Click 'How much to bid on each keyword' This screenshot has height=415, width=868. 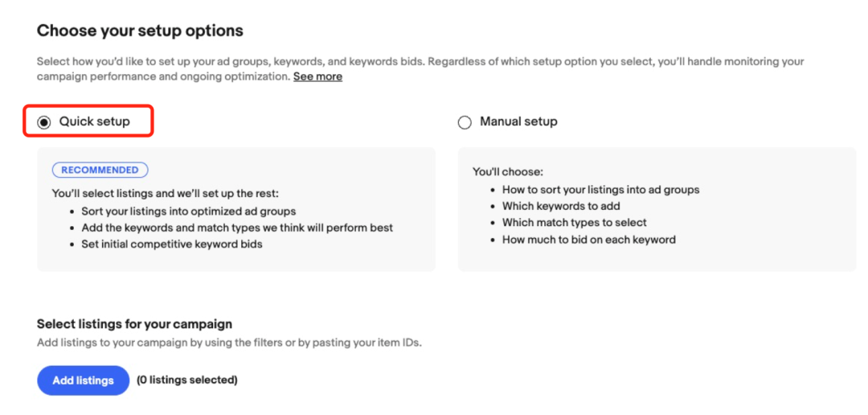[588, 239]
